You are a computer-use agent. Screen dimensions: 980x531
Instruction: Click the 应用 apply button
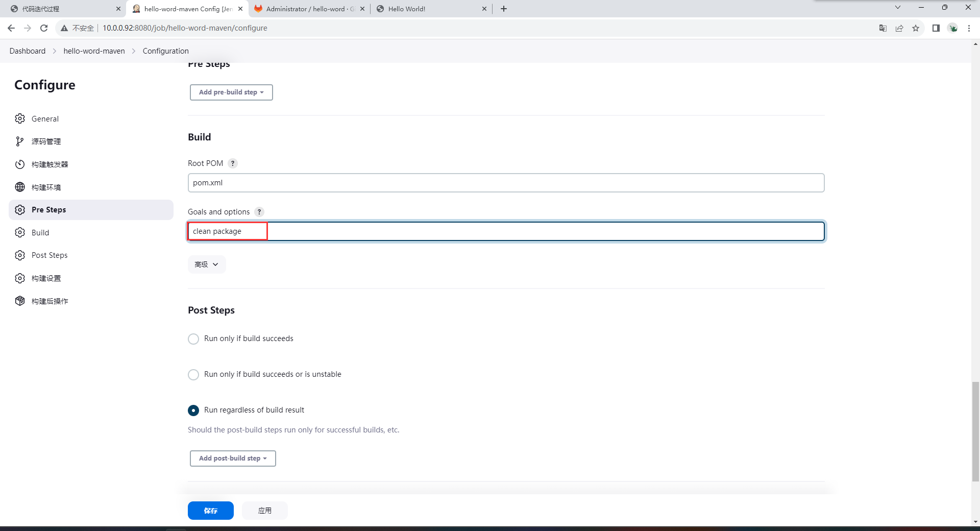pos(265,511)
